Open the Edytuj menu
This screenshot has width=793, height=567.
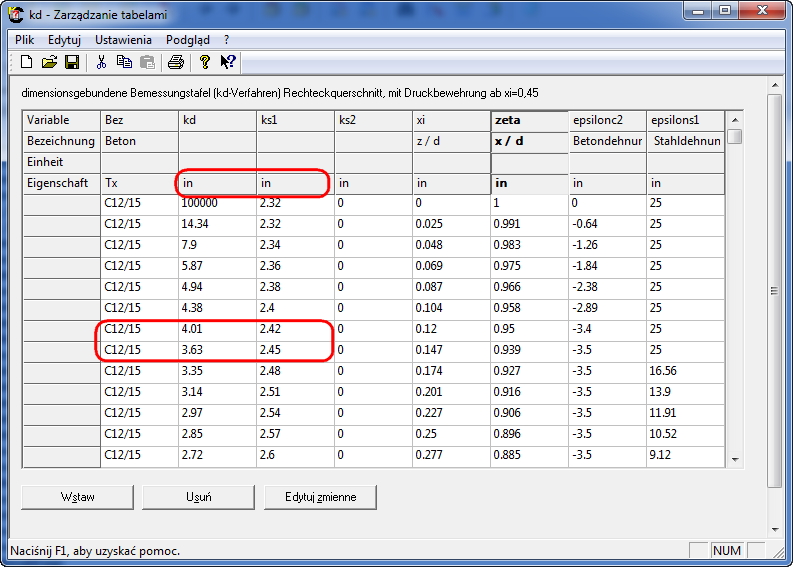point(64,40)
